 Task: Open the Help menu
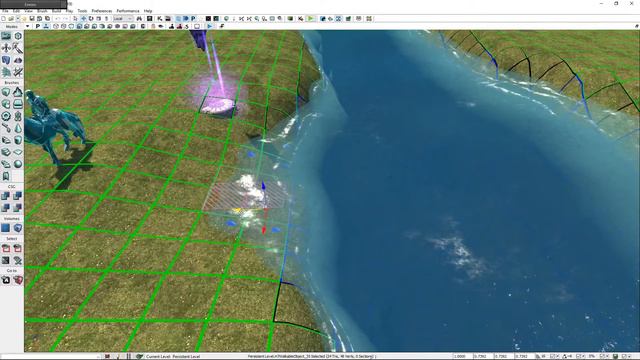(x=148, y=11)
